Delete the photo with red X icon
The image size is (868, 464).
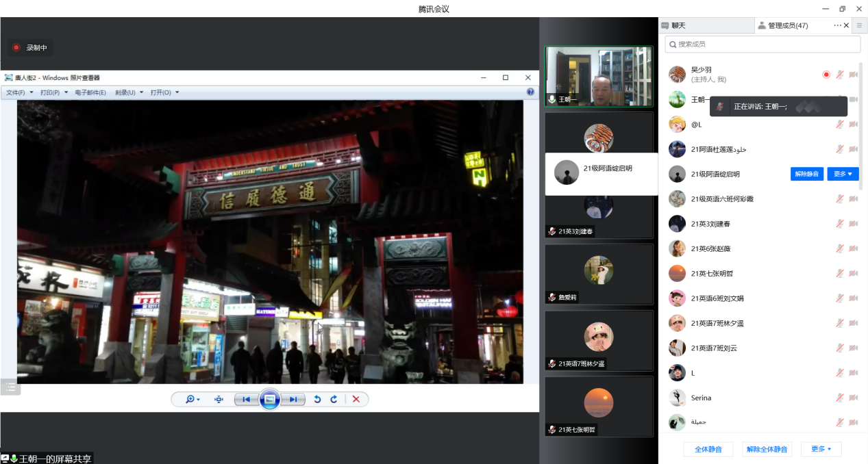pyautogui.click(x=356, y=400)
